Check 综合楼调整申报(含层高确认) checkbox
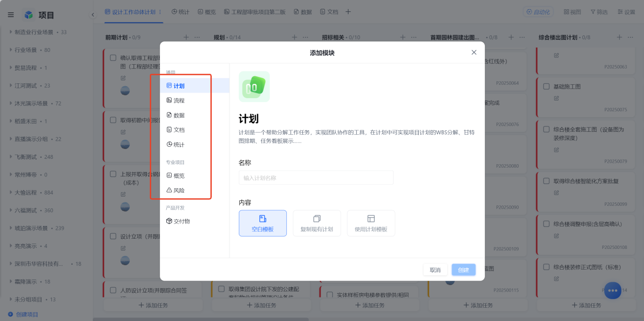Image resolution: width=644 pixels, height=321 pixels. 547,224
